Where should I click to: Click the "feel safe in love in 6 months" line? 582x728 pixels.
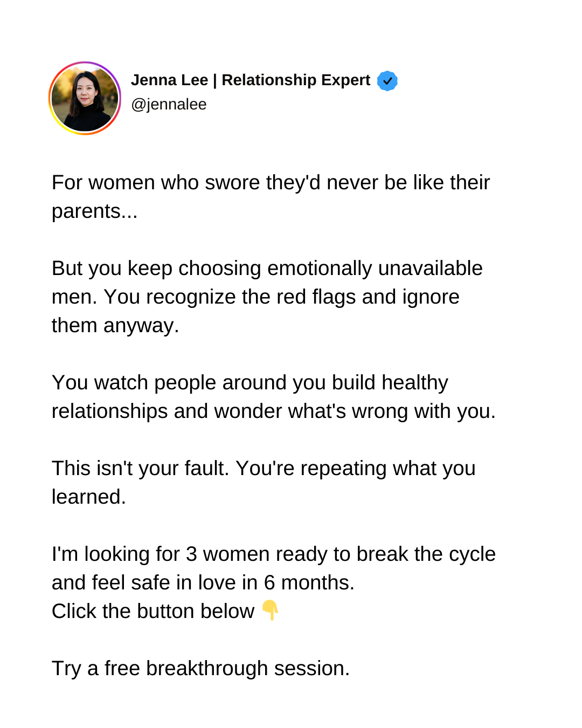[203, 583]
